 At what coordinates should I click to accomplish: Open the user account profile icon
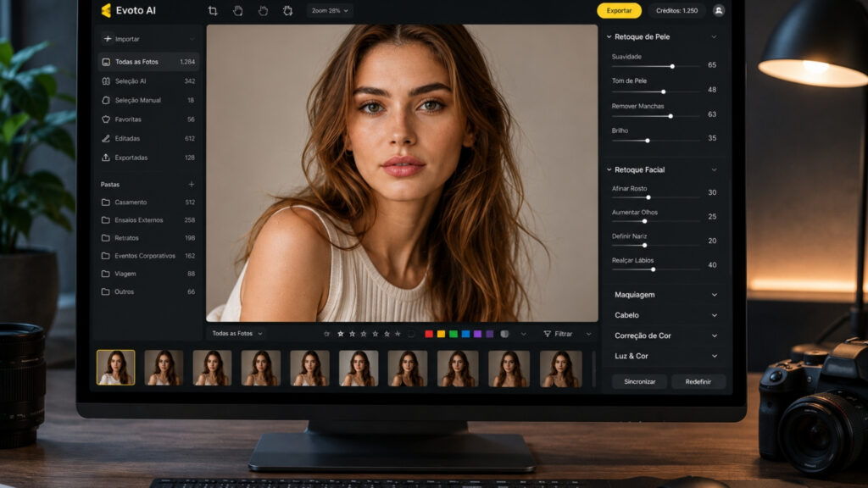tap(719, 10)
